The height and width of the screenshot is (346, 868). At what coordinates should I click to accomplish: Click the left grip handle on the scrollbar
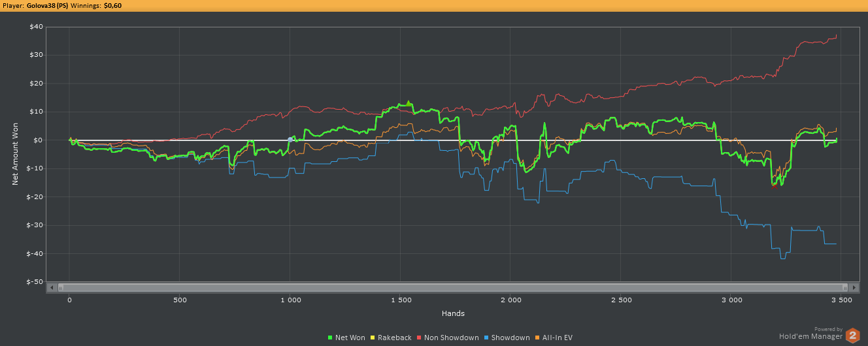coord(61,287)
